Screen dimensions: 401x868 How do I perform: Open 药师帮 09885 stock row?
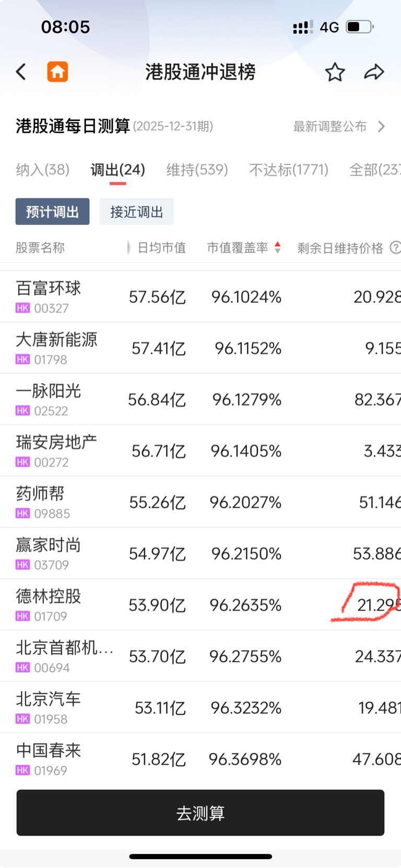[200, 502]
